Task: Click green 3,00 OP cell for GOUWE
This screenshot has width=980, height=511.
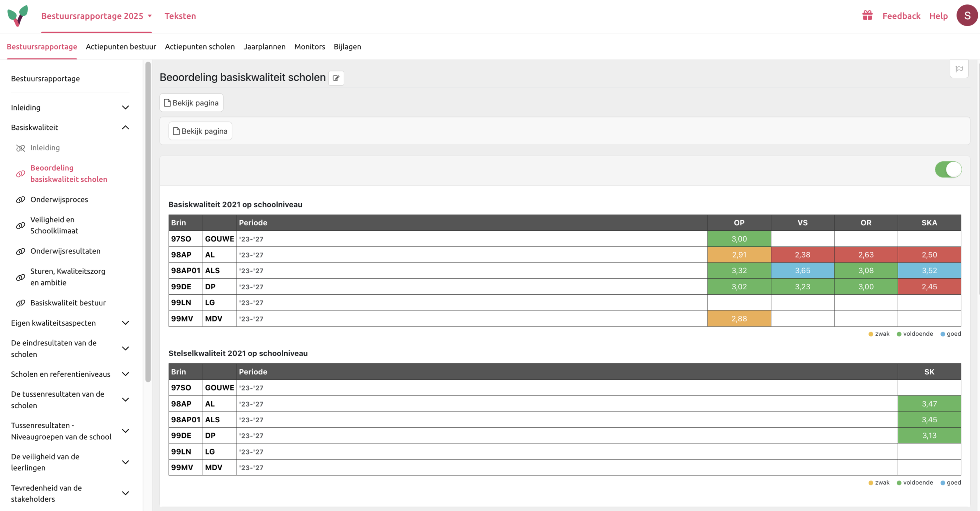Action: (739, 239)
